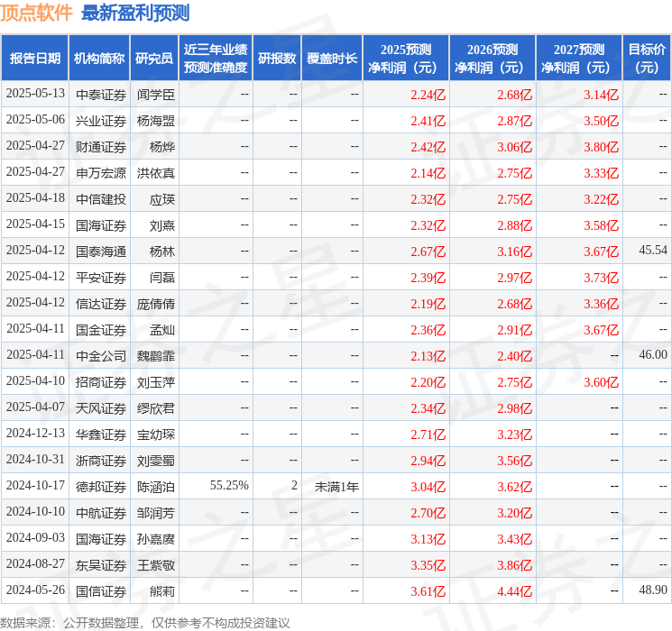Select institution 中金公司

coord(101,356)
